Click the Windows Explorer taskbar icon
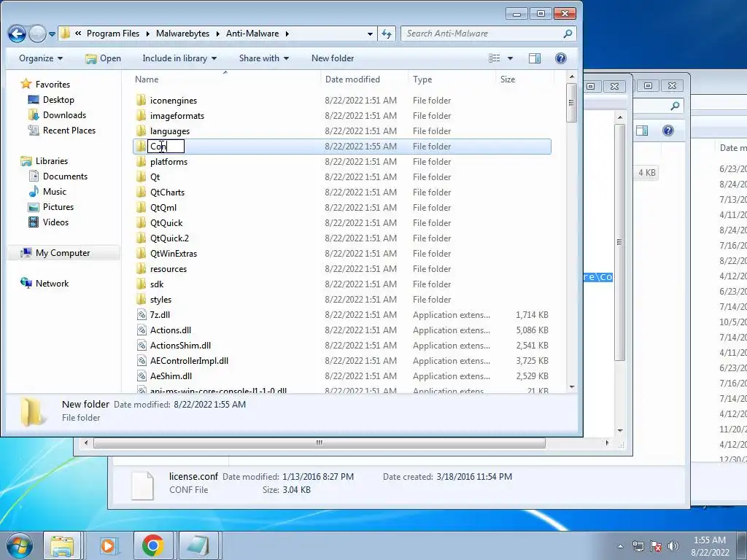The width and height of the screenshot is (747, 560). [x=63, y=545]
